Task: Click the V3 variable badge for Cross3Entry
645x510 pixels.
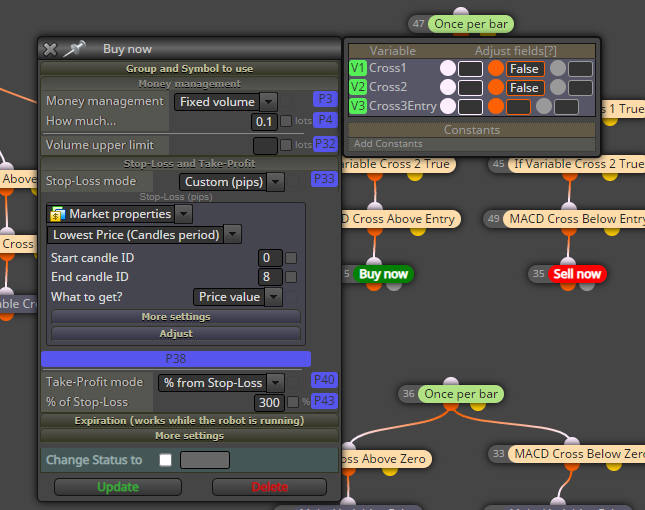Action: click(x=358, y=106)
